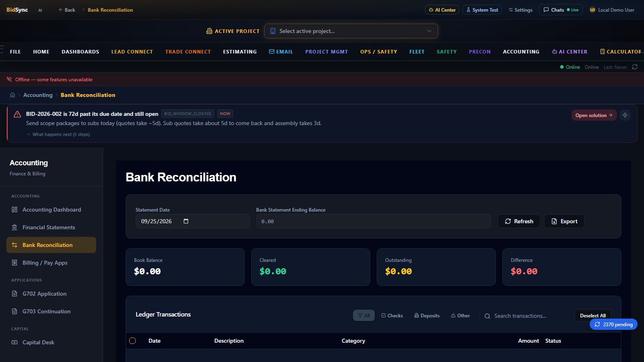Open the AI CENTER menu in the nav bar
The image size is (644, 362).
(570, 51)
